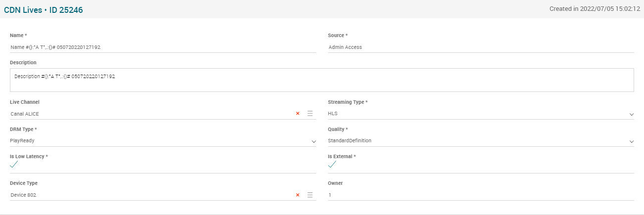Expand the Streaming Type dropdown showing HLS

[631, 114]
